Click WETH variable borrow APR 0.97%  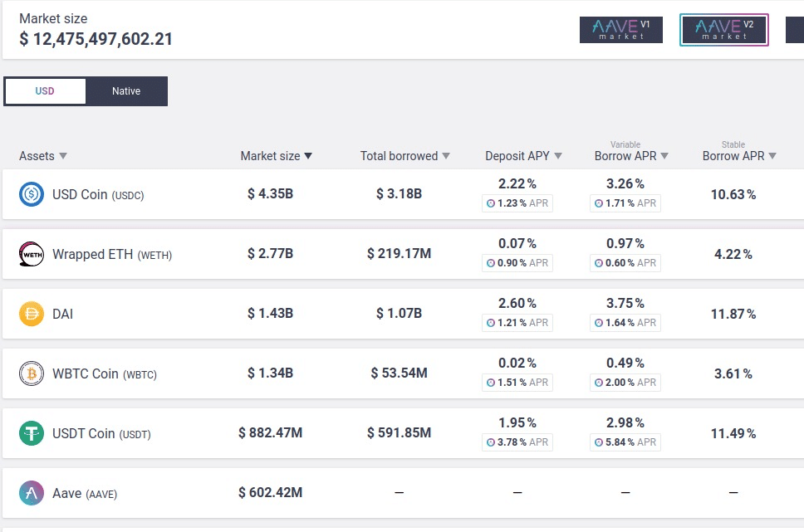pos(625,243)
